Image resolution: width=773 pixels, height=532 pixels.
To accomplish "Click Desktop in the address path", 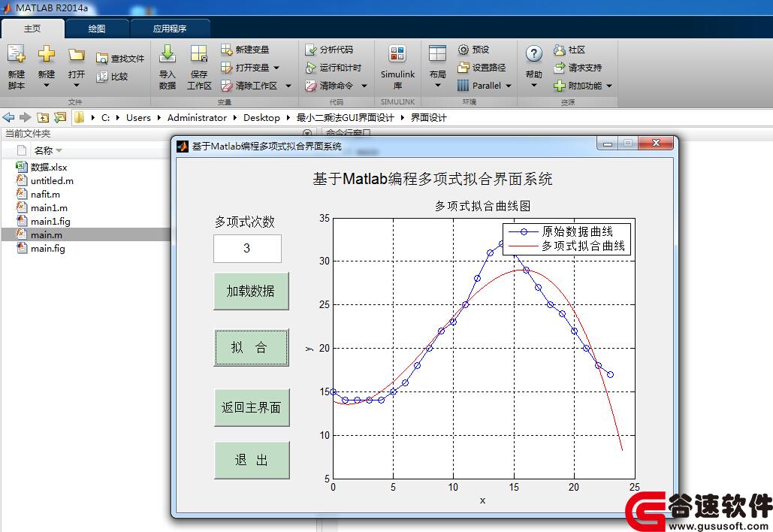I will click(x=261, y=117).
